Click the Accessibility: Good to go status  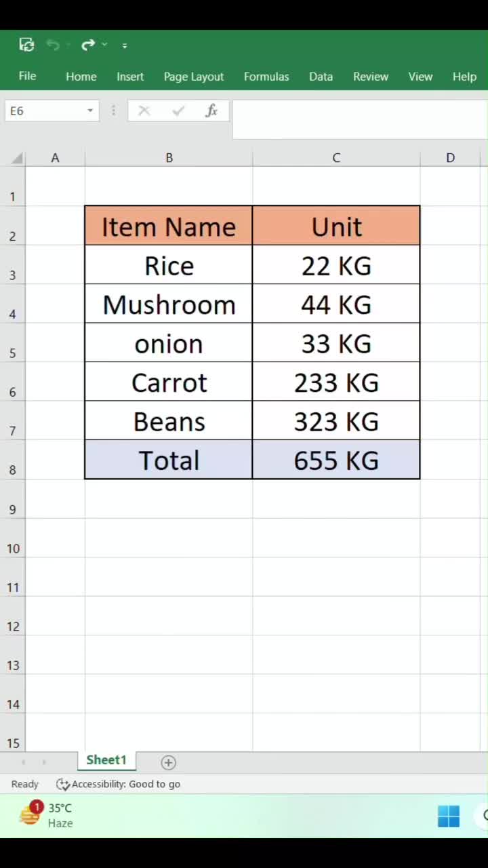[x=119, y=784]
